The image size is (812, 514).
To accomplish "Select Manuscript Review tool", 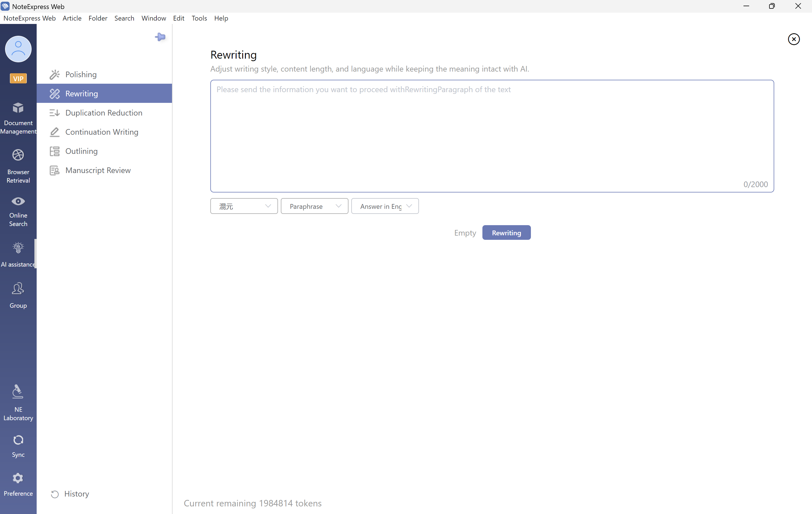I will pos(105,170).
